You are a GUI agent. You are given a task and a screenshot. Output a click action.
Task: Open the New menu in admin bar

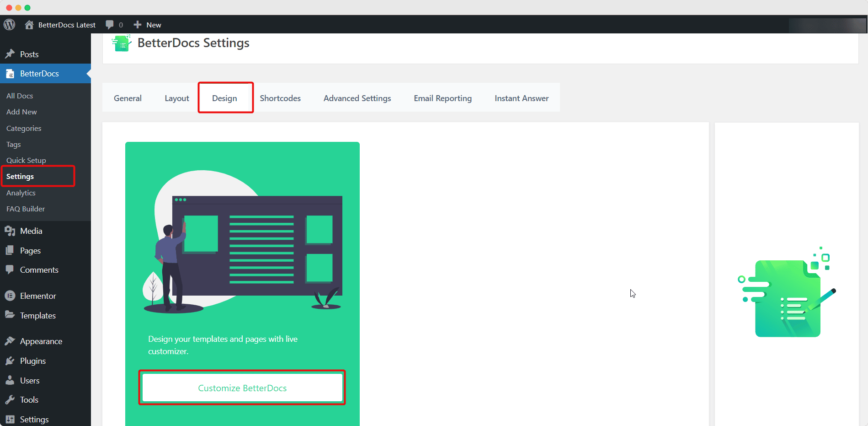click(x=147, y=24)
